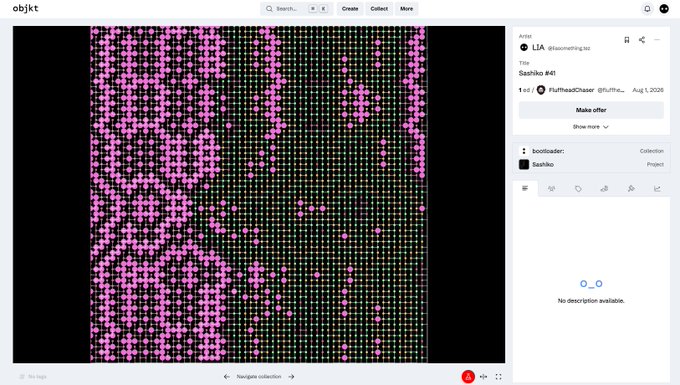Click the Navigate collection label

tap(259, 377)
